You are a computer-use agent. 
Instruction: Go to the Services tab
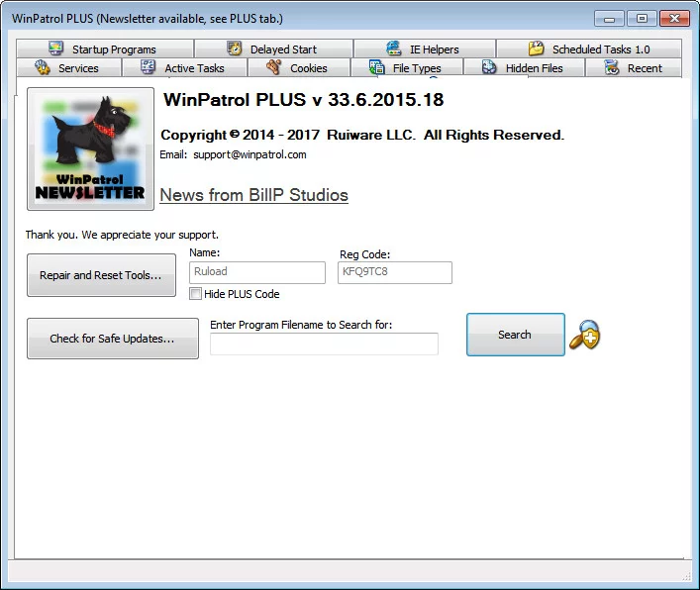click(x=68, y=68)
